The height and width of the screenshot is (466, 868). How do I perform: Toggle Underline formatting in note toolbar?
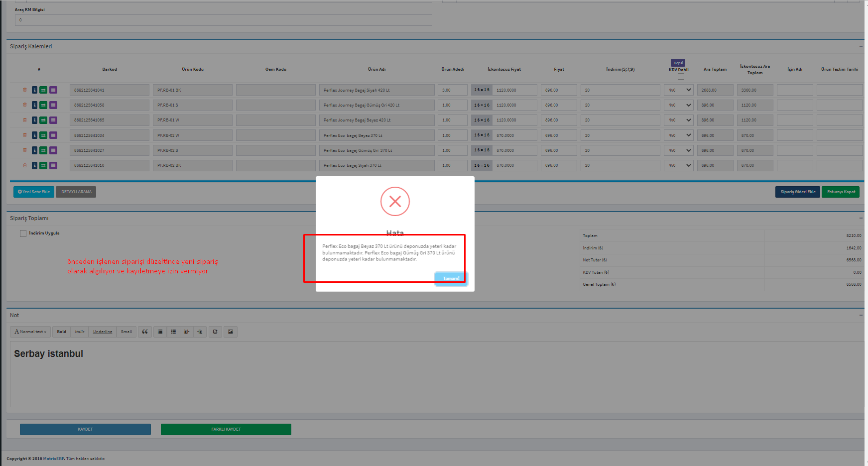point(103,332)
